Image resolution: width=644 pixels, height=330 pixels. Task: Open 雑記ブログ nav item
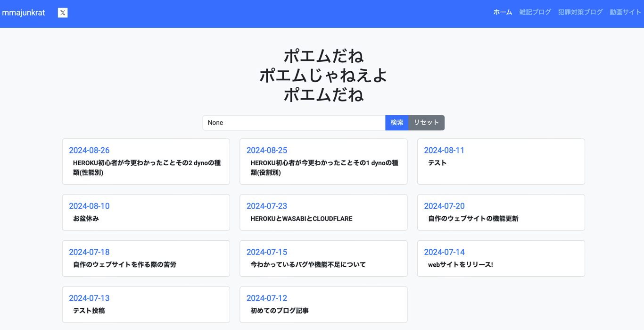(x=535, y=12)
